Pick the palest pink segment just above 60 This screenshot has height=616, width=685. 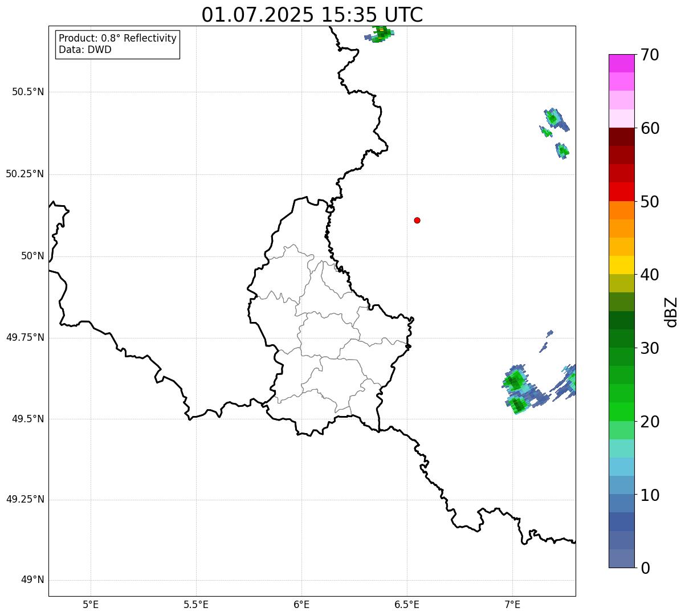click(x=621, y=119)
